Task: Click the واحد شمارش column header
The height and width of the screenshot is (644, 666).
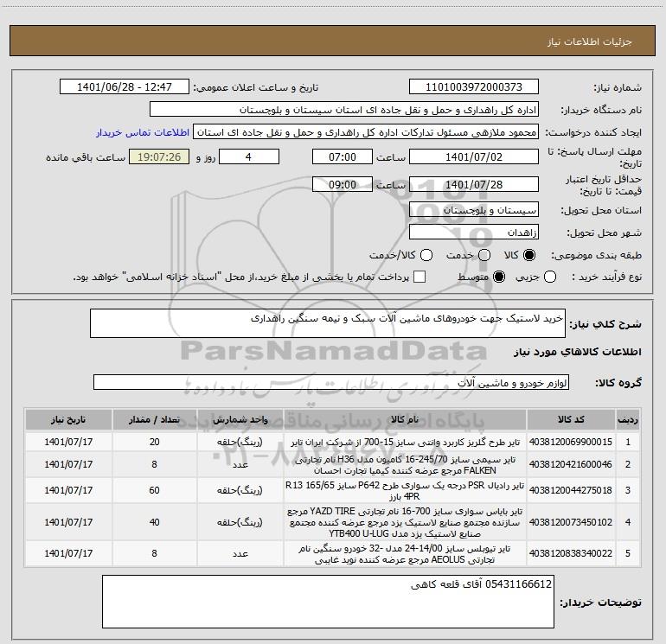Action: click(x=240, y=419)
